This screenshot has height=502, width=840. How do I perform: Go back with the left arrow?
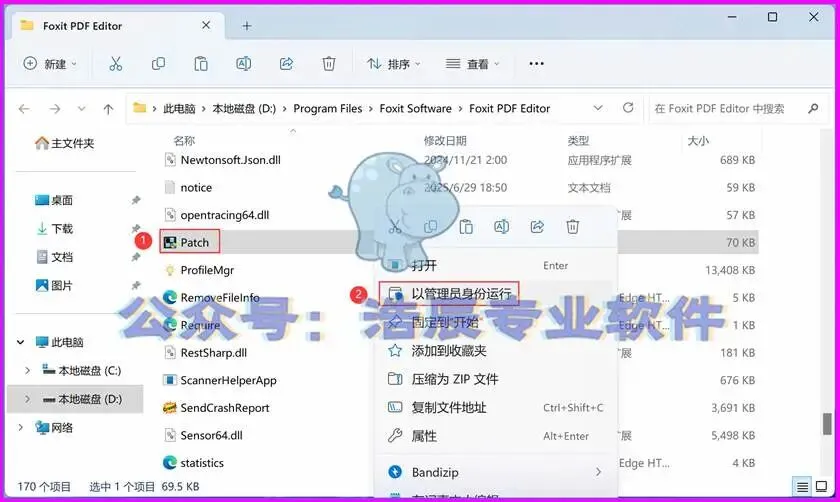point(24,109)
